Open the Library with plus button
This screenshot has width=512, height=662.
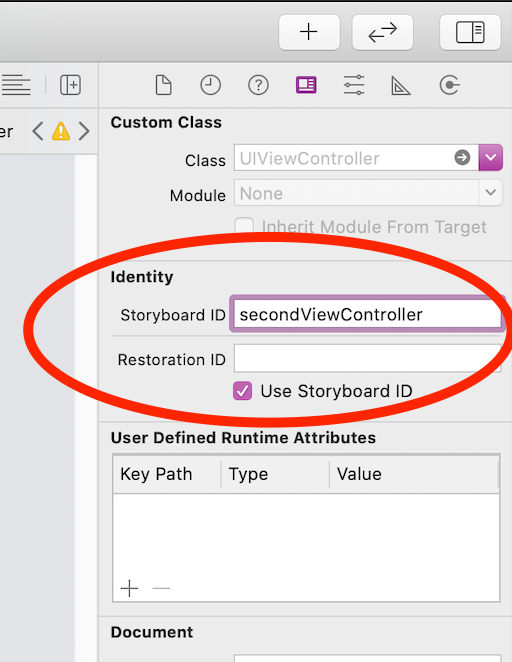pos(309,33)
